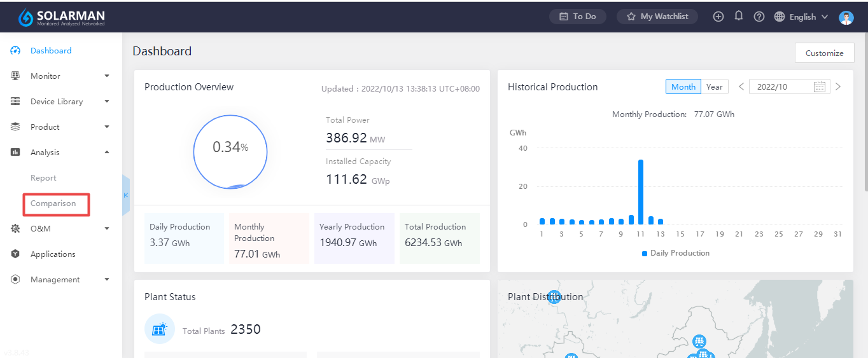Click the Analysis chart icon
868x358 pixels.
tap(16, 152)
